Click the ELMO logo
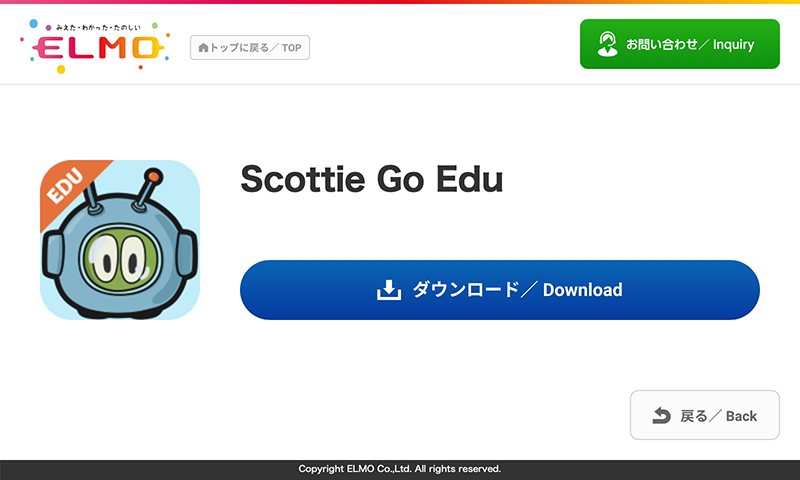The width and height of the screenshot is (800, 480). coord(95,48)
